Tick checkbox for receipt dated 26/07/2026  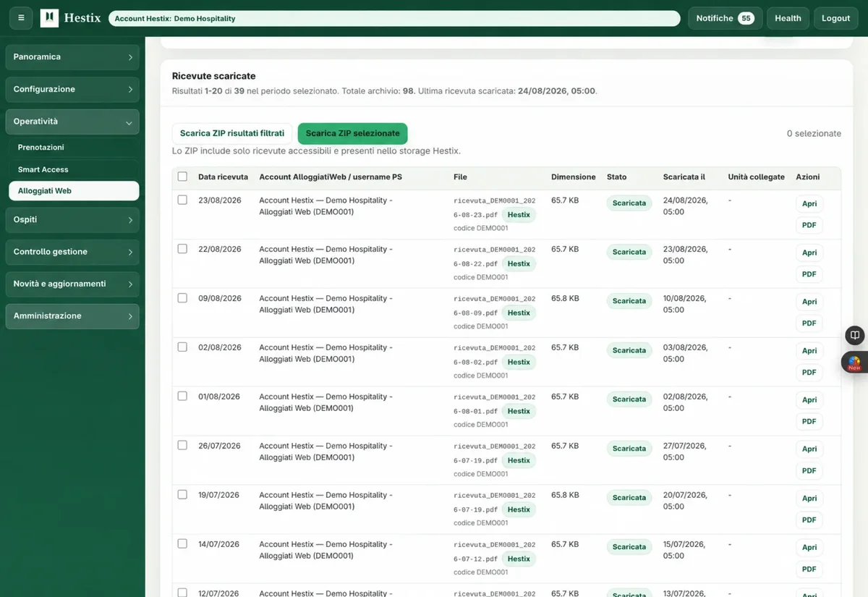(x=182, y=446)
